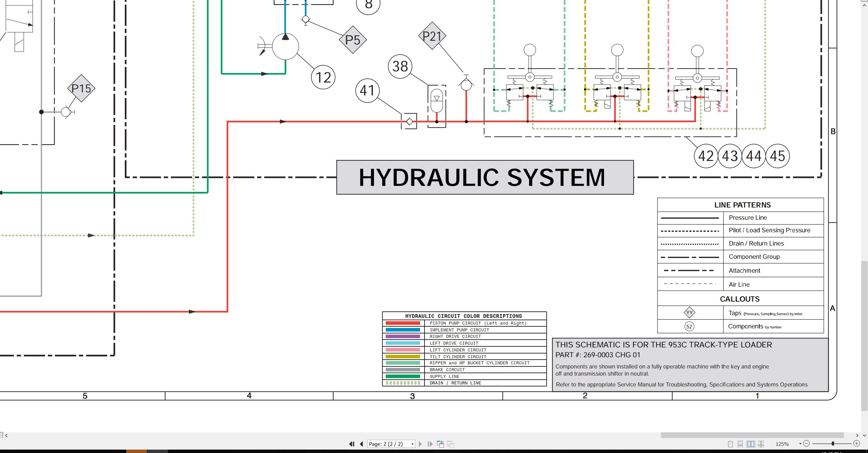The width and height of the screenshot is (868, 453).
Task: Click the LINE PATTERNS header
Action: 742,205
